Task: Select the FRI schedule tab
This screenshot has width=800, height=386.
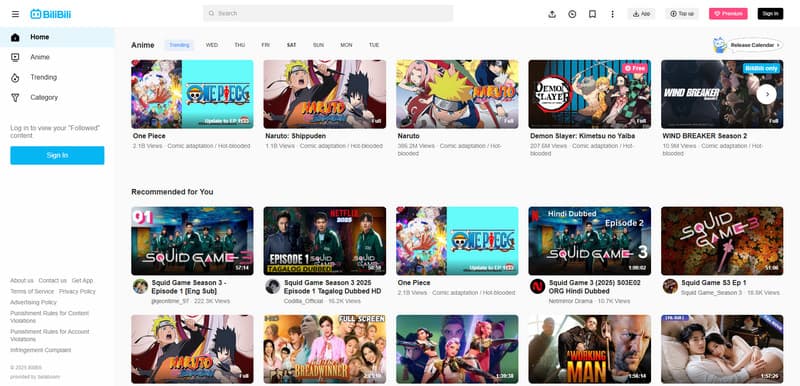Action: [x=266, y=45]
